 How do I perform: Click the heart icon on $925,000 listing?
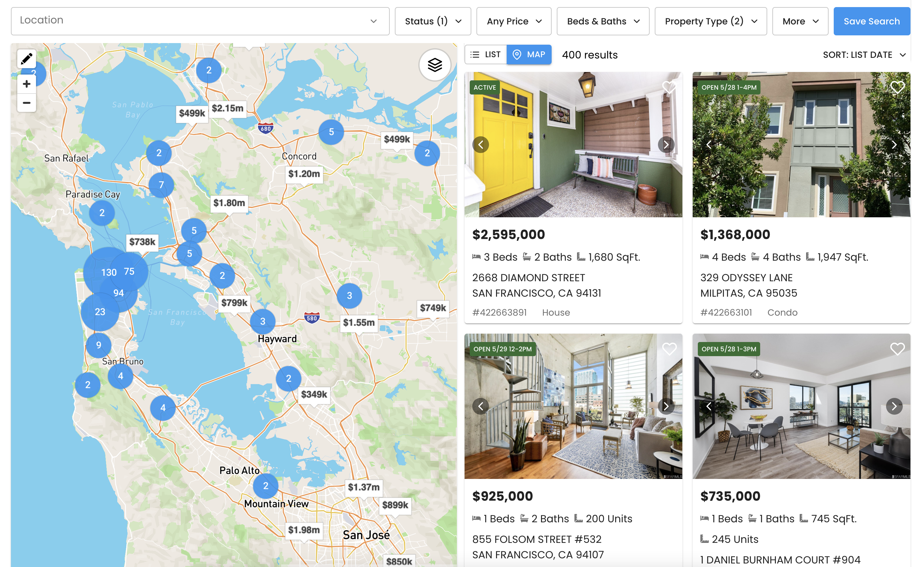click(669, 348)
